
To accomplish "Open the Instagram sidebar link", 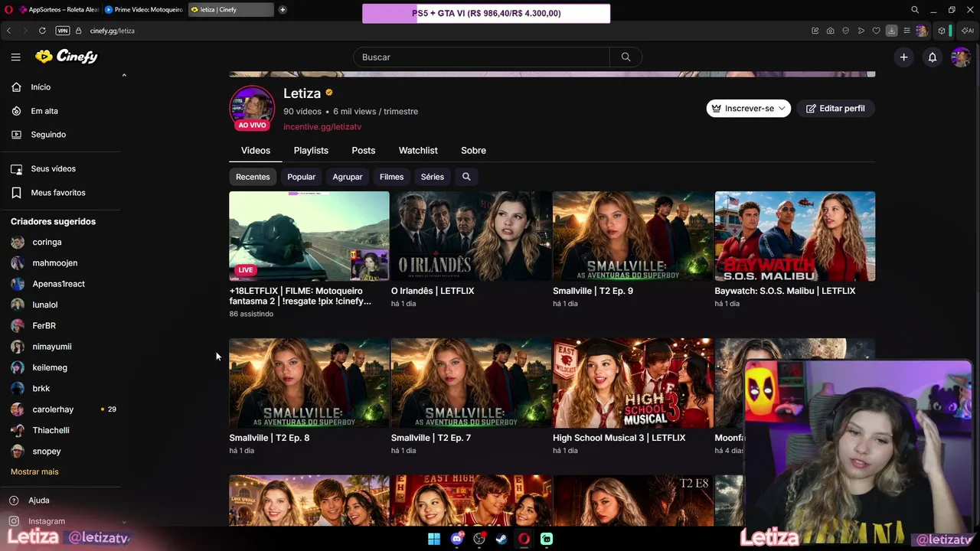I will [x=46, y=521].
